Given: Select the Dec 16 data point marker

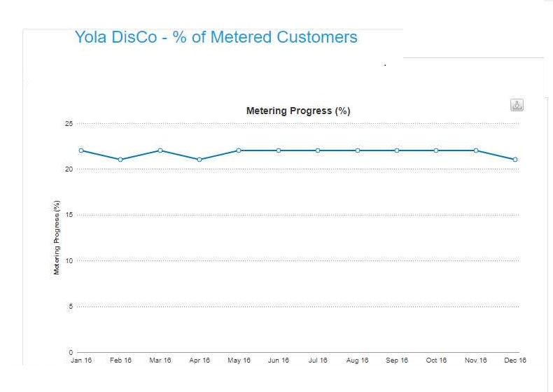Looking at the screenshot, I should tap(515, 160).
